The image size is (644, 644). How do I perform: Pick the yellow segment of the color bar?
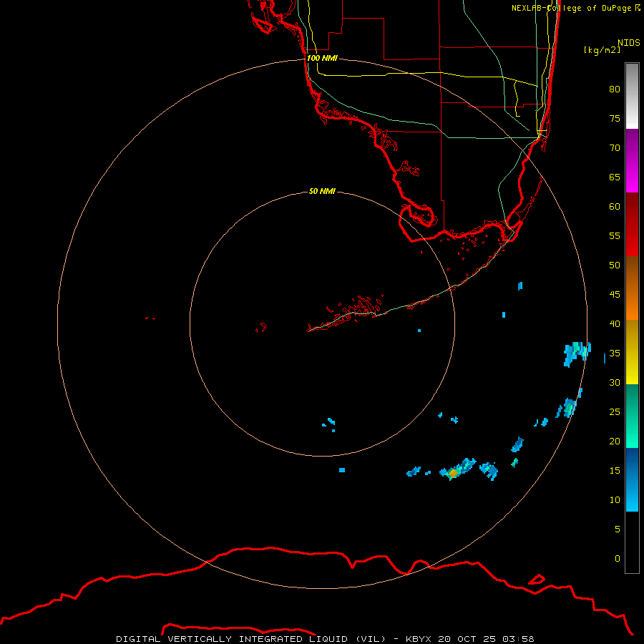point(632,352)
